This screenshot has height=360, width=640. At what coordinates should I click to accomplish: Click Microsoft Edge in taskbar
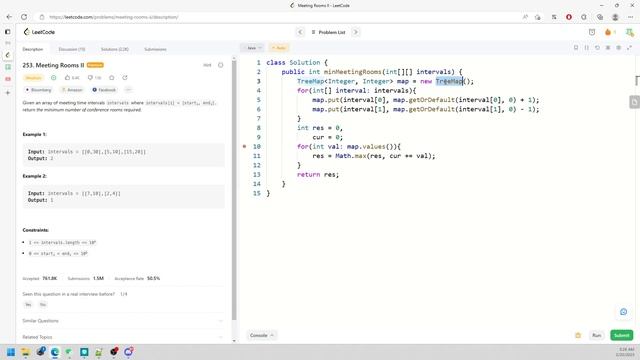(x=55, y=352)
